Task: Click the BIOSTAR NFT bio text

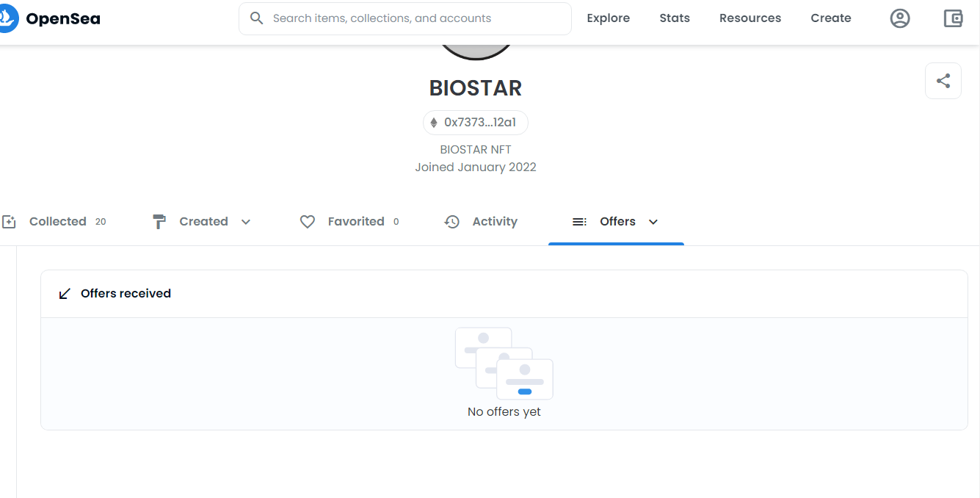Action: point(476,150)
